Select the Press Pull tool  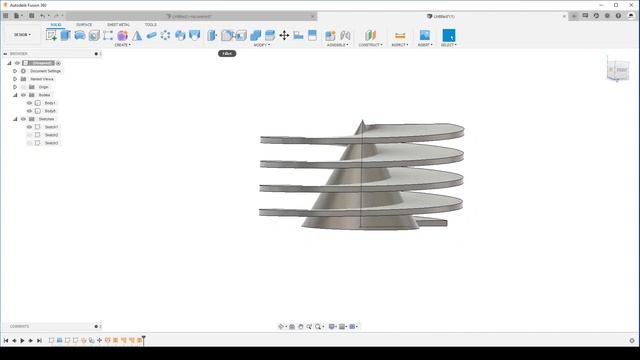pos(212,36)
